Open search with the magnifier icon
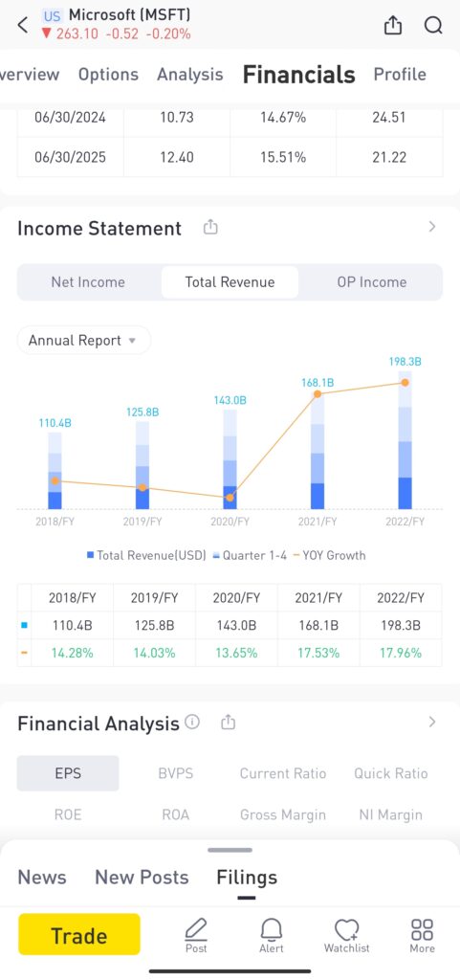460x980 pixels. (433, 25)
